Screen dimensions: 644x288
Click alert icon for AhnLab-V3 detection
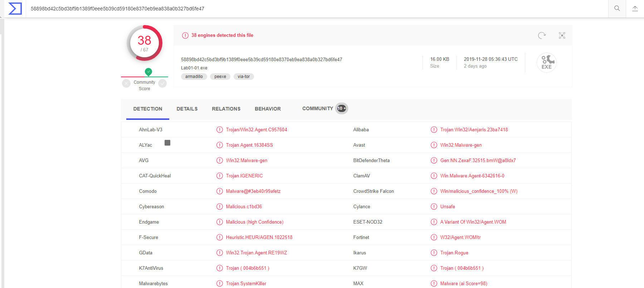tap(220, 130)
